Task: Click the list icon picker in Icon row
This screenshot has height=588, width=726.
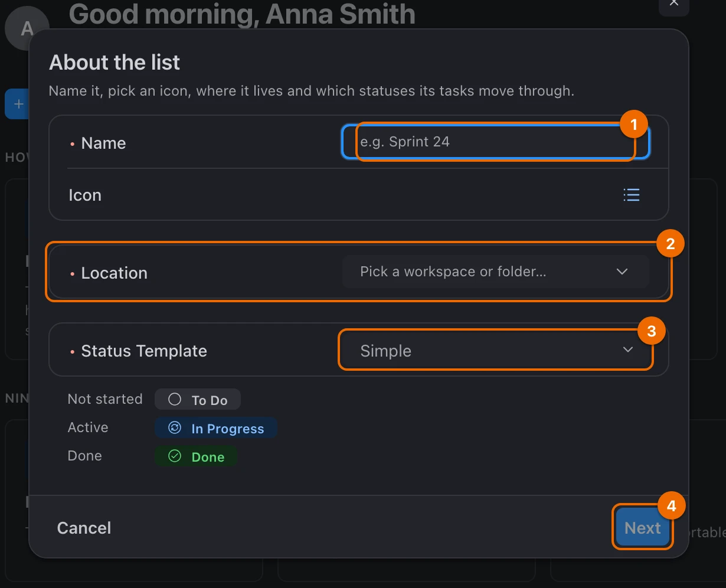Action: coord(631,195)
